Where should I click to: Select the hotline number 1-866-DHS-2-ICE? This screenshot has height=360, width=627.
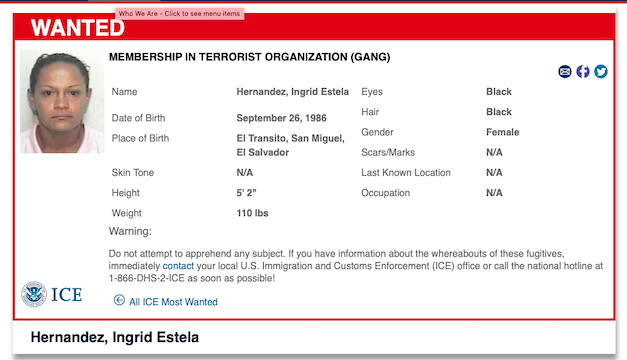[147, 278]
